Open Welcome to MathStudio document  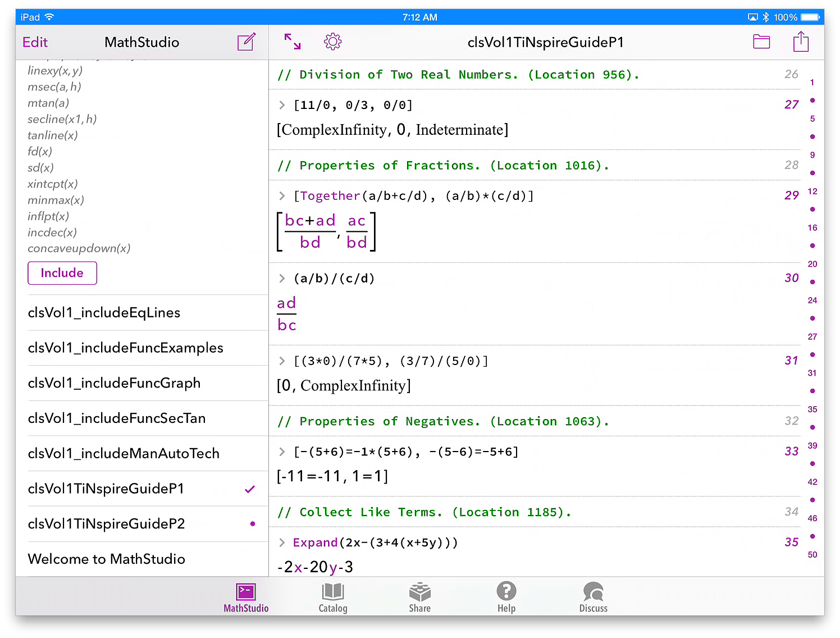106,559
